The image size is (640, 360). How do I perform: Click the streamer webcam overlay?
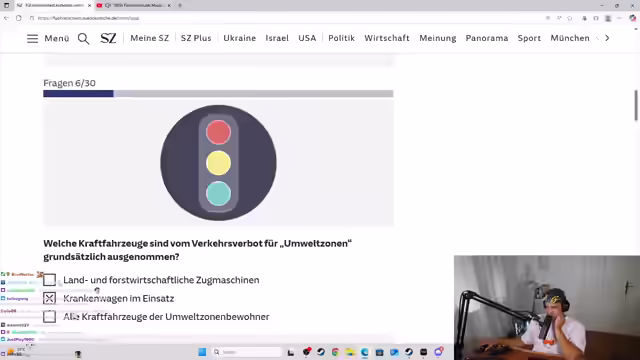tap(547, 308)
